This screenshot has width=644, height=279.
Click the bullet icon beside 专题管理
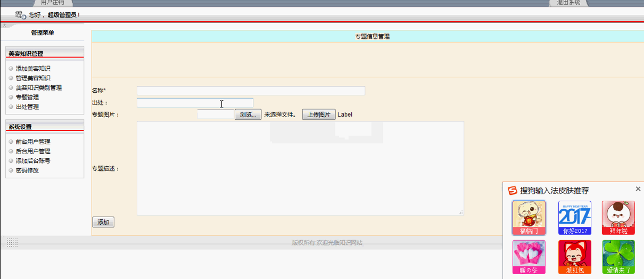point(11,97)
